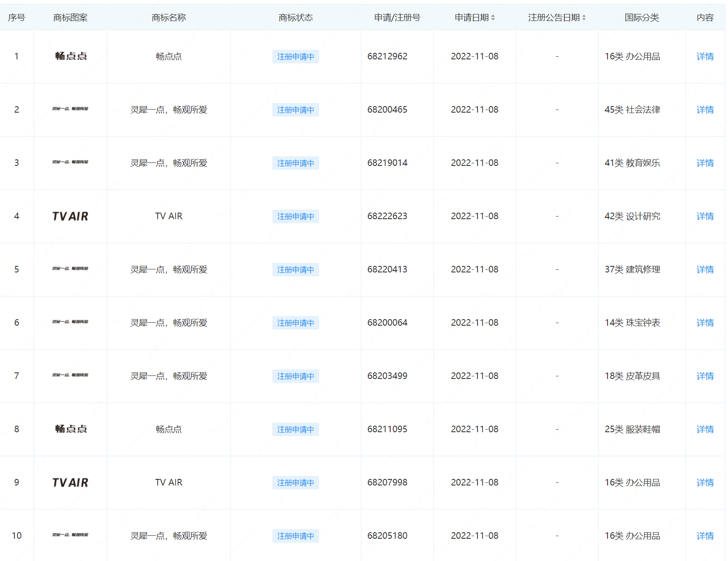The width and height of the screenshot is (728, 561).
Task: Select application number 68207998
Action: tap(387, 482)
